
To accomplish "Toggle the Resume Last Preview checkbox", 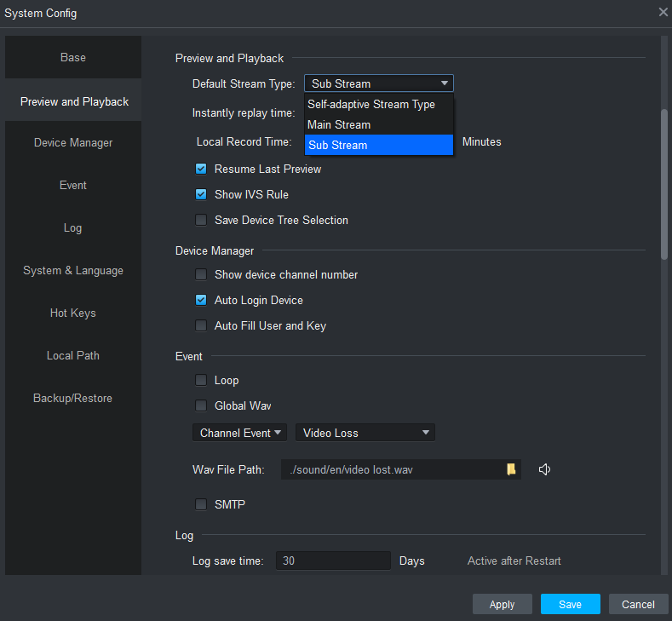I will pos(201,169).
